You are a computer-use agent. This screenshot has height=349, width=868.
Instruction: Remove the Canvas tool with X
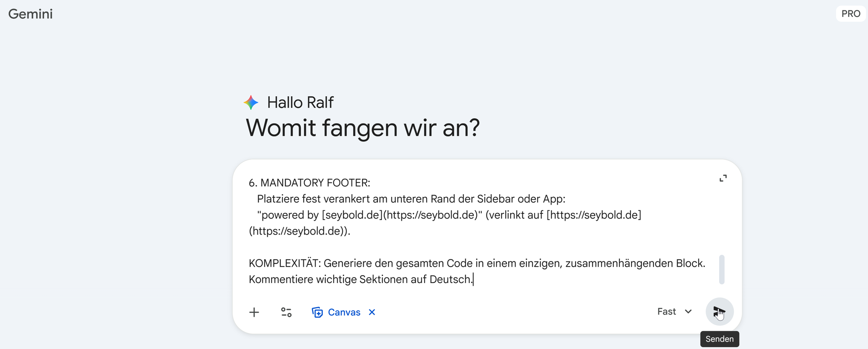(372, 312)
